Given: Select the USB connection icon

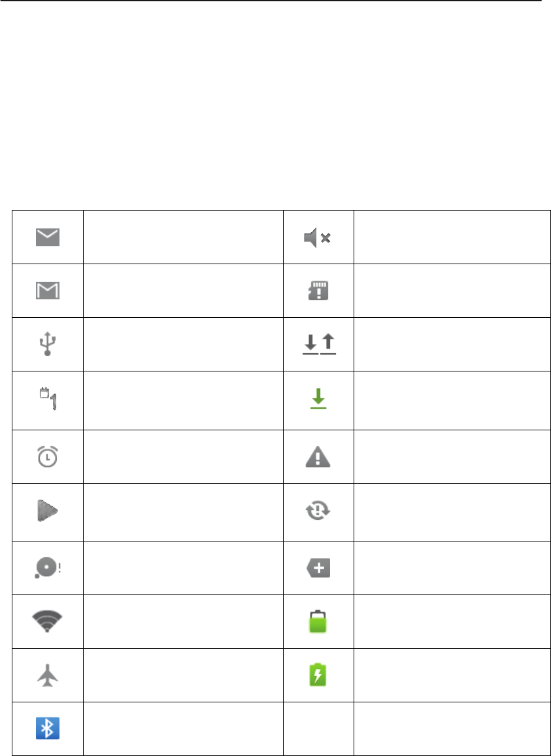Looking at the screenshot, I should (x=47, y=345).
